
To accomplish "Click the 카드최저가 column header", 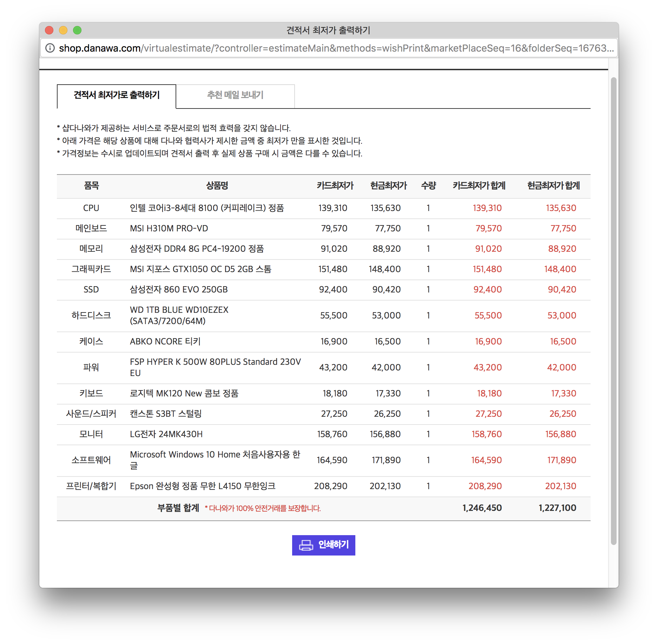I will [335, 186].
